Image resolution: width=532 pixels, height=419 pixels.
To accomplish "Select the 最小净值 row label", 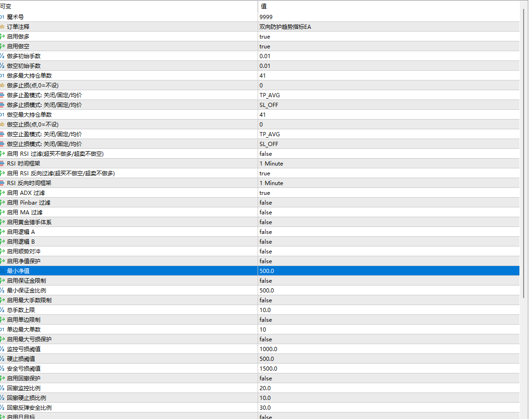I will 18,271.
